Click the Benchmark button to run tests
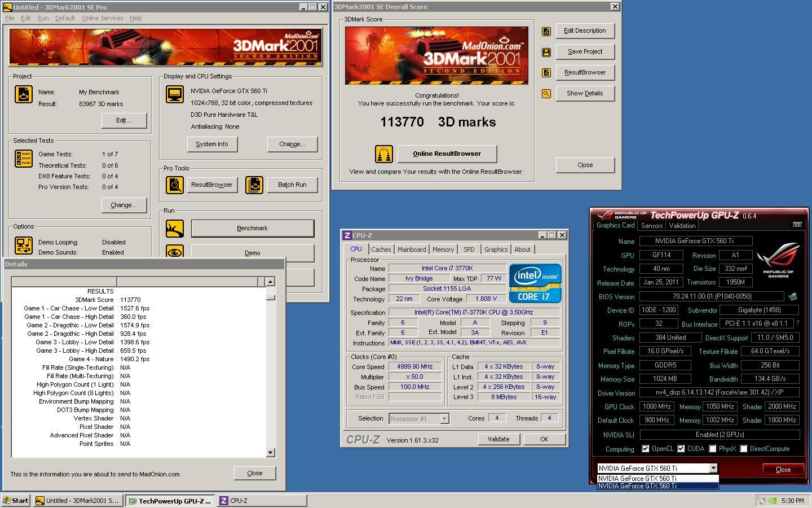Screen dimensions: 812x508 tap(252, 228)
